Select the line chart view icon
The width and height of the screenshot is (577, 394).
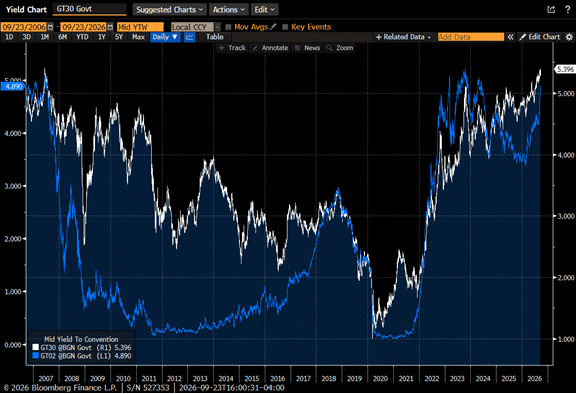tap(190, 37)
